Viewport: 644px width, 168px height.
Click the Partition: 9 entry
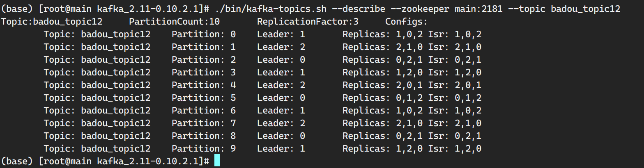tap(204, 148)
